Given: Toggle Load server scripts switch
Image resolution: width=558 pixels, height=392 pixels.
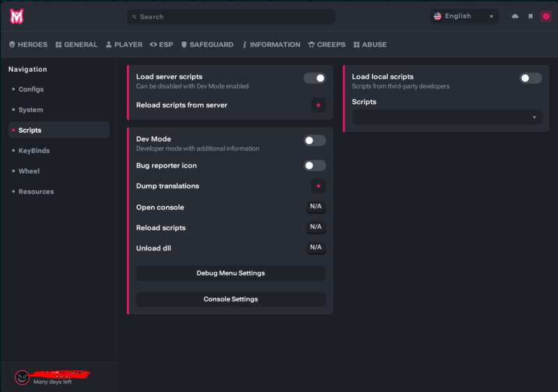Looking at the screenshot, I should [315, 78].
